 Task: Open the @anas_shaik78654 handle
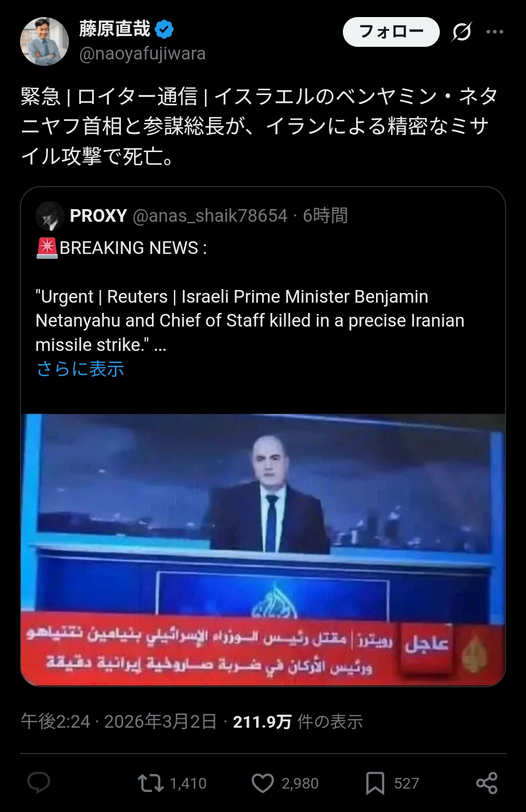[210, 215]
